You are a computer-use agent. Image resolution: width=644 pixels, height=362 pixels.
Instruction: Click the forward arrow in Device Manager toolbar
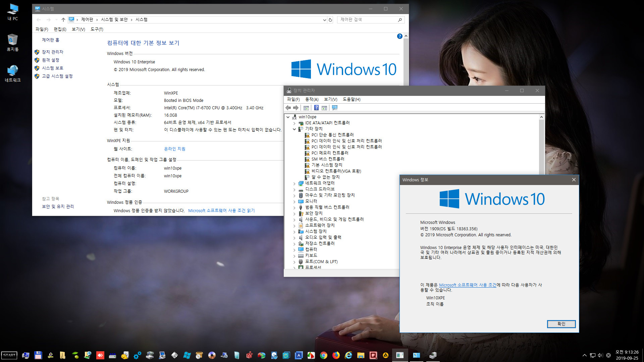coord(296,108)
